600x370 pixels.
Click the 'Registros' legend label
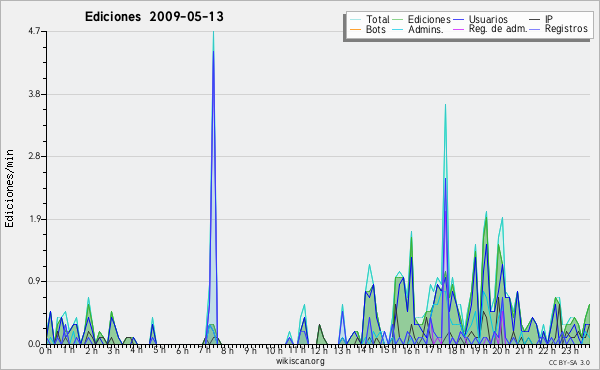(566, 29)
